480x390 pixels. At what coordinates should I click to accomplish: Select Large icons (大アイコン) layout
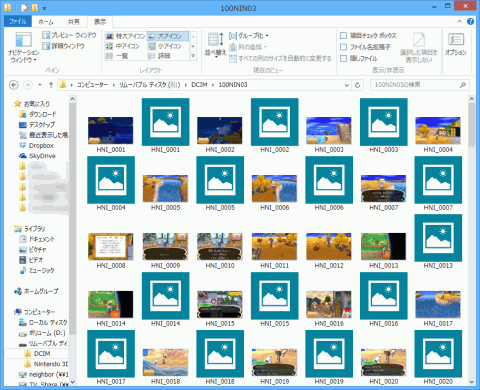[x=168, y=36]
